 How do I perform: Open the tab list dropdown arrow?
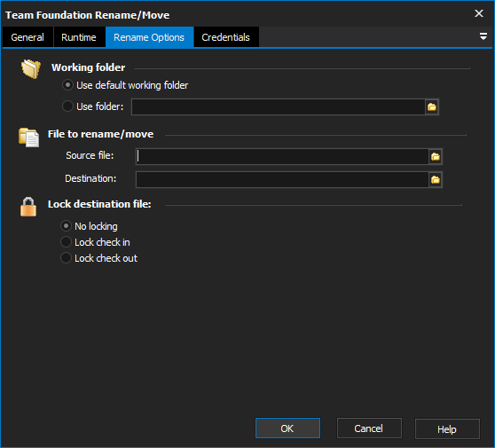483,36
